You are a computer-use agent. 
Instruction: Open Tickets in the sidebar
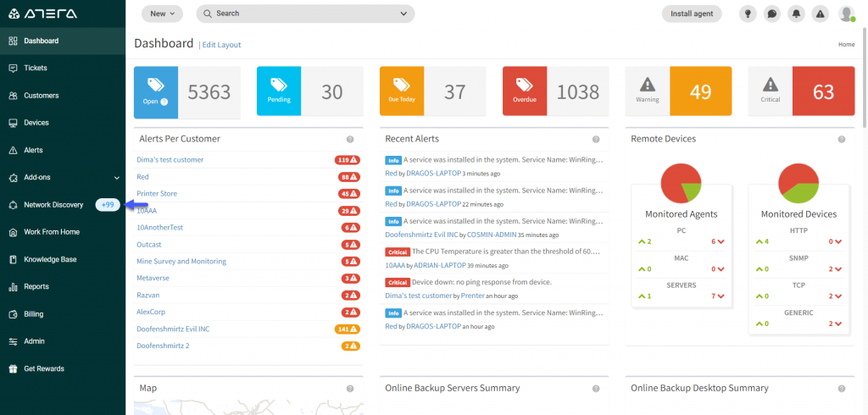35,68
